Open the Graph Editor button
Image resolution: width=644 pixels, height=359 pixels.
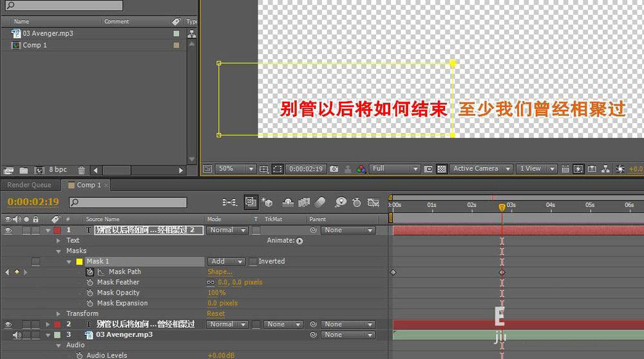point(374,202)
